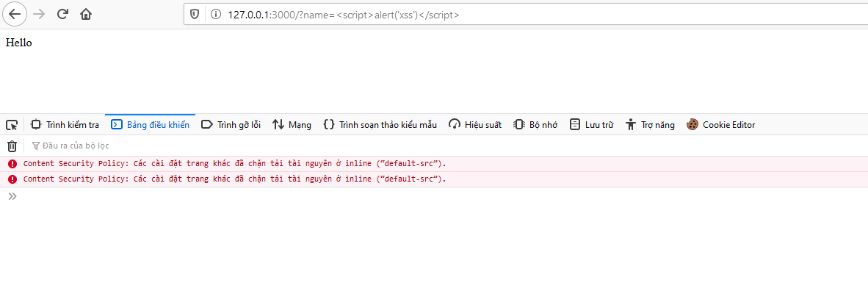Open the Bộ nhớ memory tab
The width and height of the screenshot is (868, 308).
click(x=535, y=125)
